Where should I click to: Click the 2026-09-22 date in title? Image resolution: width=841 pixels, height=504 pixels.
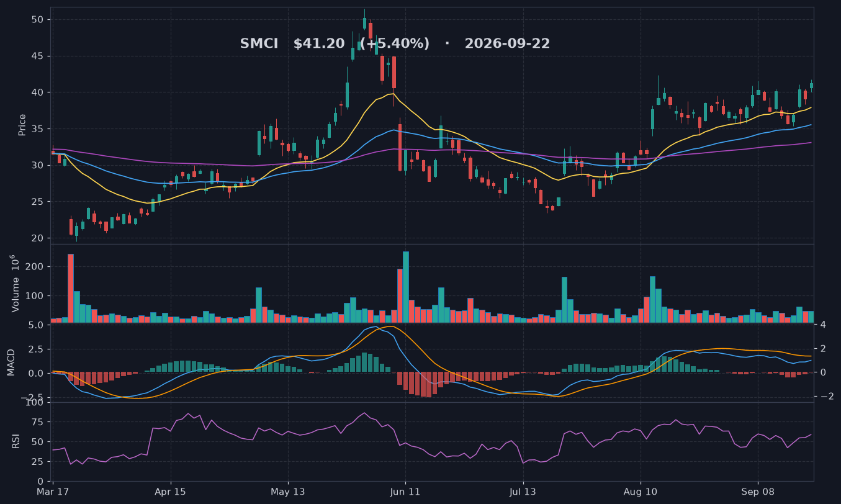(507, 44)
